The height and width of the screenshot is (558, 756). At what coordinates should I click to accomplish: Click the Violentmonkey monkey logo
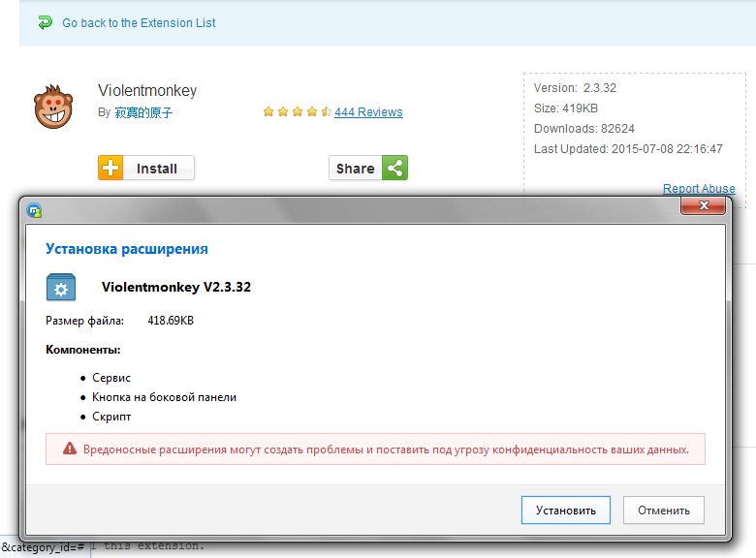pyautogui.click(x=53, y=107)
